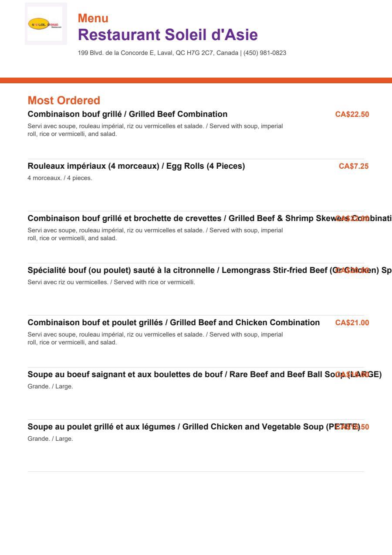Select the Restaurant Soleil d'Asie title

point(168,34)
